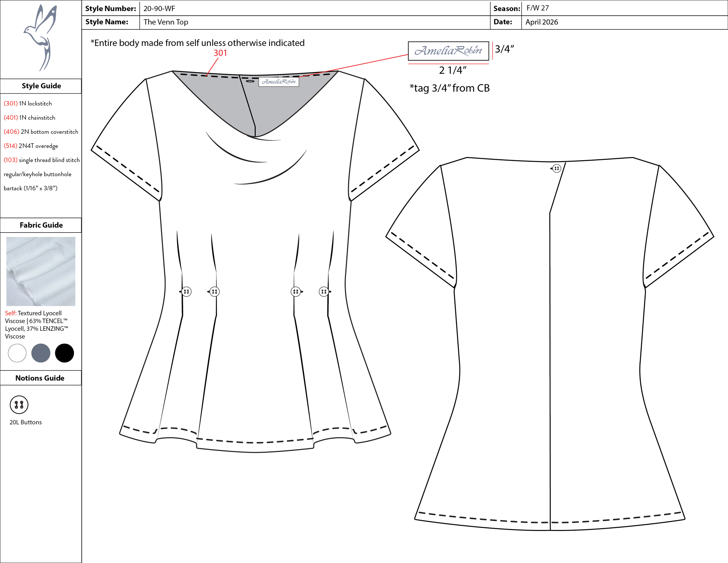Click the Season value F/W 27
The height and width of the screenshot is (563, 728).
538,8
